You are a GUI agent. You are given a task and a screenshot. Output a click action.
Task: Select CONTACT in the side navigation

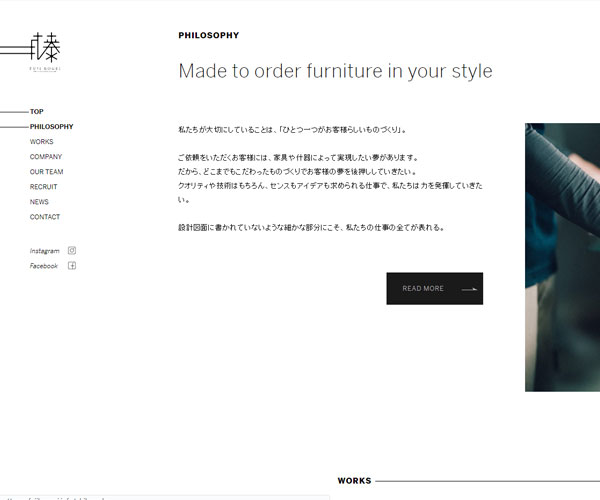[45, 217]
